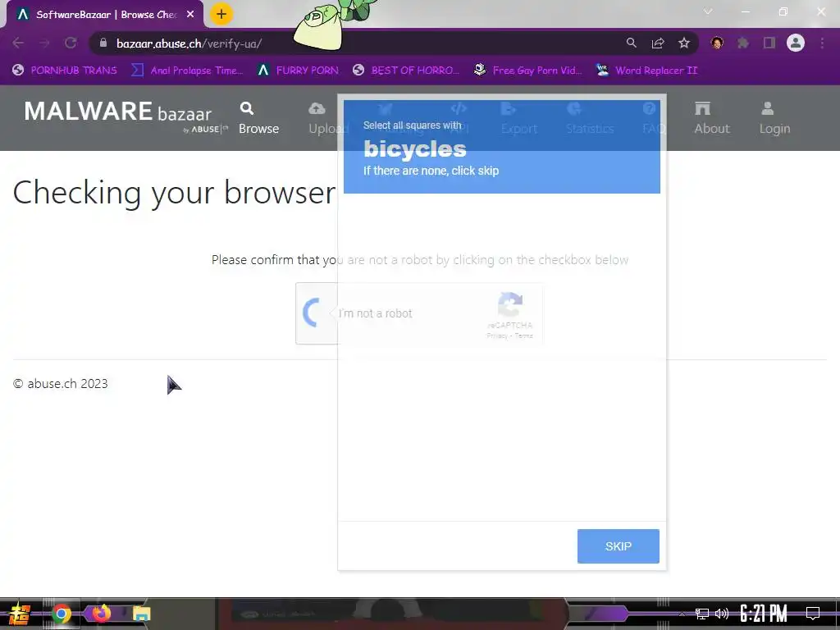The height and width of the screenshot is (630, 840).
Task: Expand the hidden tray icons chevron
Action: 682,614
